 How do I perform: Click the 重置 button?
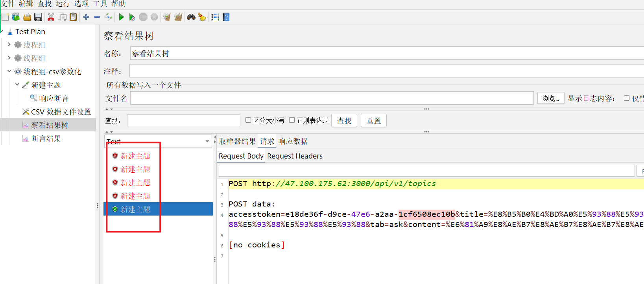pyautogui.click(x=374, y=120)
